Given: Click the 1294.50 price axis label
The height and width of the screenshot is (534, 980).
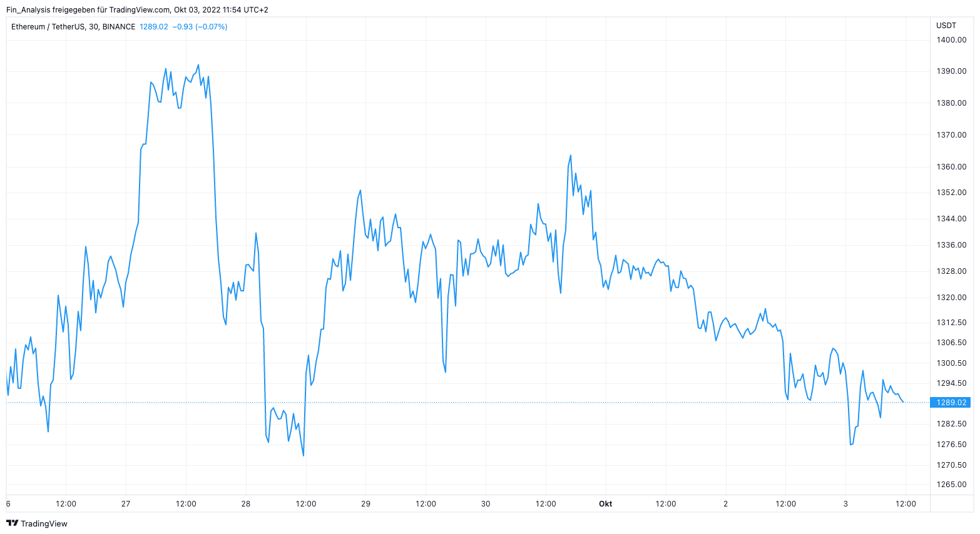Looking at the screenshot, I should pyautogui.click(x=951, y=383).
